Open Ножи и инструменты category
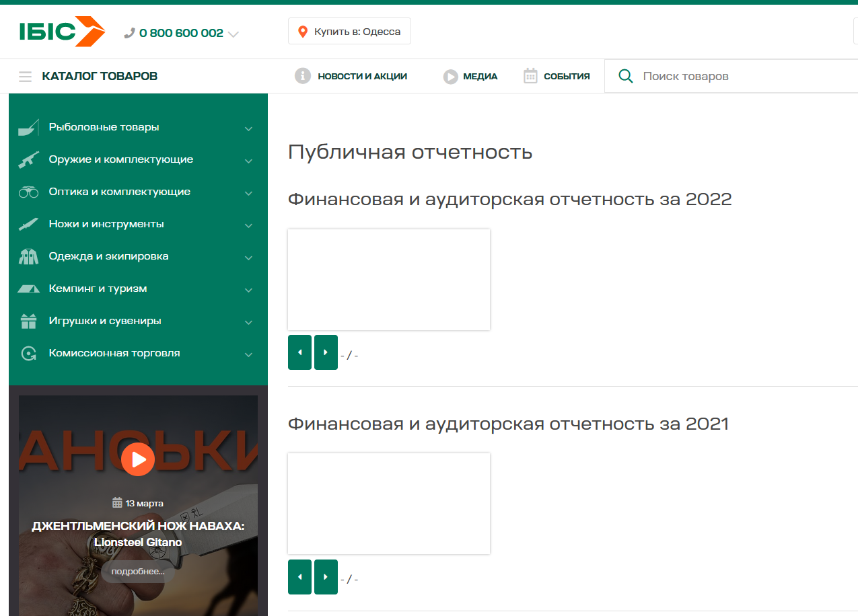The height and width of the screenshot is (616, 858). [x=106, y=224]
